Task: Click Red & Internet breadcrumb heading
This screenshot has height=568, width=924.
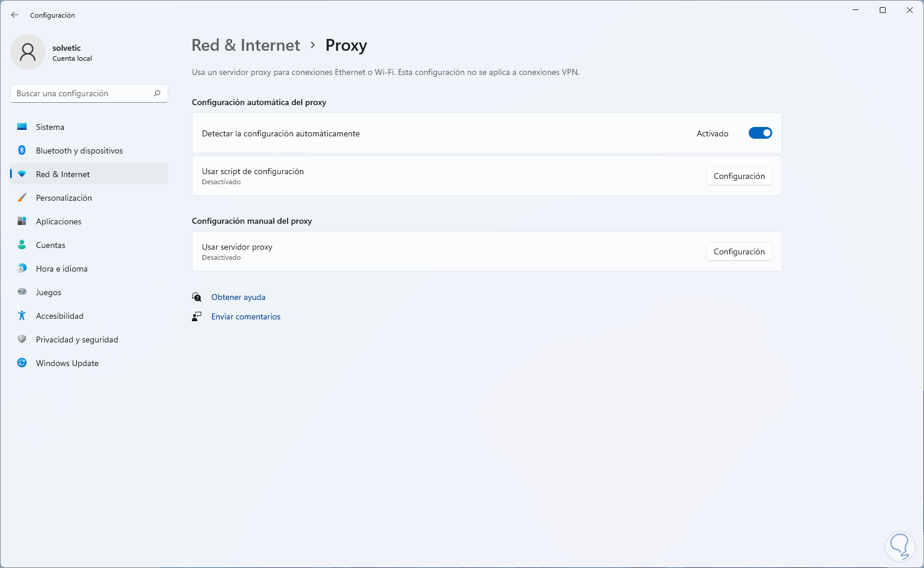Action: [246, 45]
